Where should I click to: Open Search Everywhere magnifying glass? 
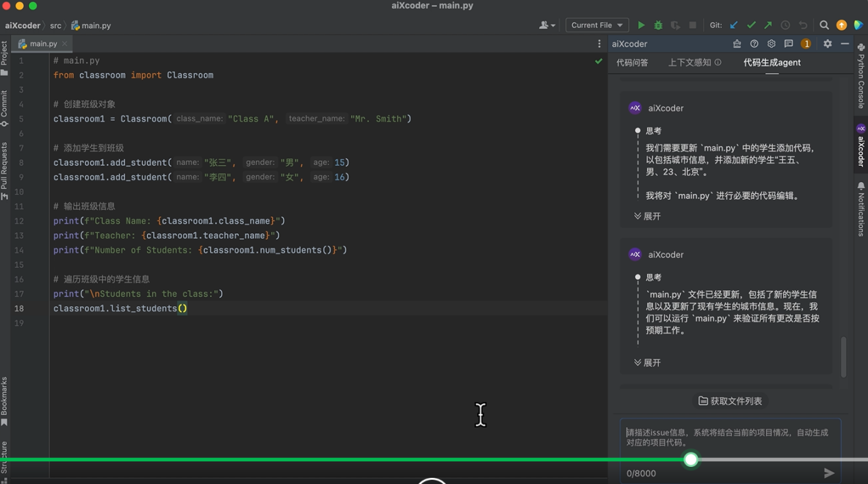(x=824, y=25)
